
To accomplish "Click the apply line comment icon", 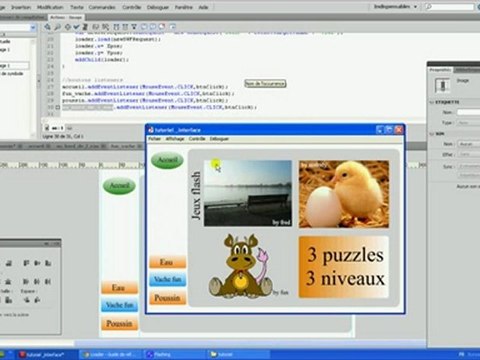I will (x=153, y=27).
